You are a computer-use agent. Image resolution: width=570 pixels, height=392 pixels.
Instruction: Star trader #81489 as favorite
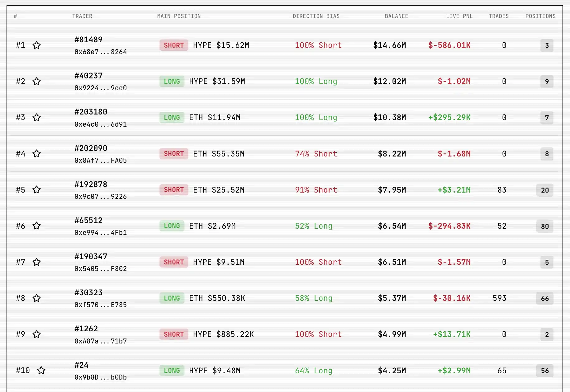[37, 45]
